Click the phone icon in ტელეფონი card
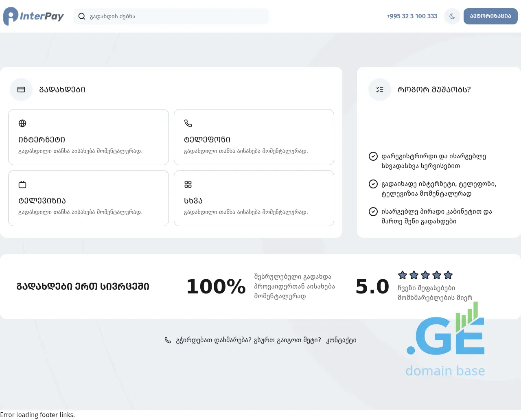521x420 pixels. [188, 123]
